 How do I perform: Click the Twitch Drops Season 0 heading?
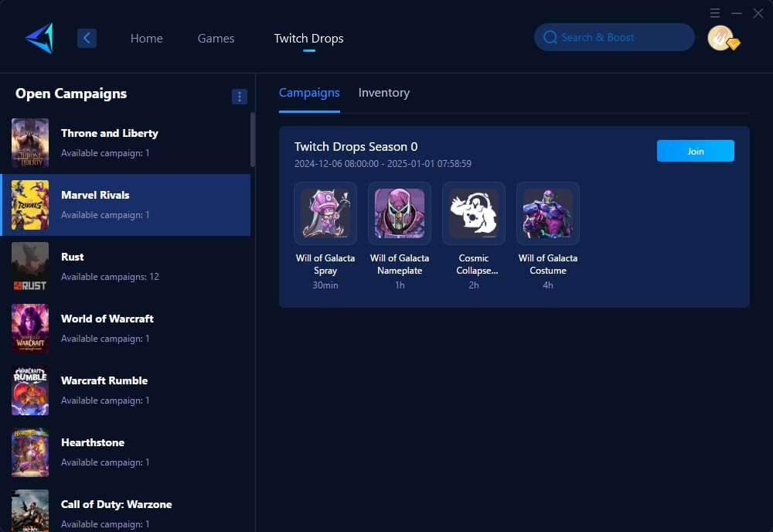[x=356, y=147]
